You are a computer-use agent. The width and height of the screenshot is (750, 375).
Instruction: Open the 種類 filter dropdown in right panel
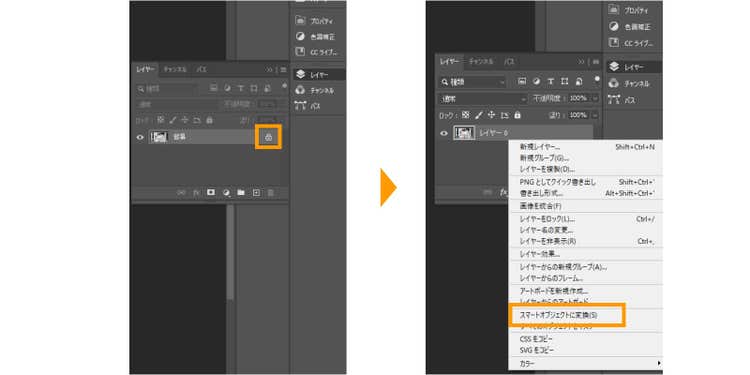472,82
